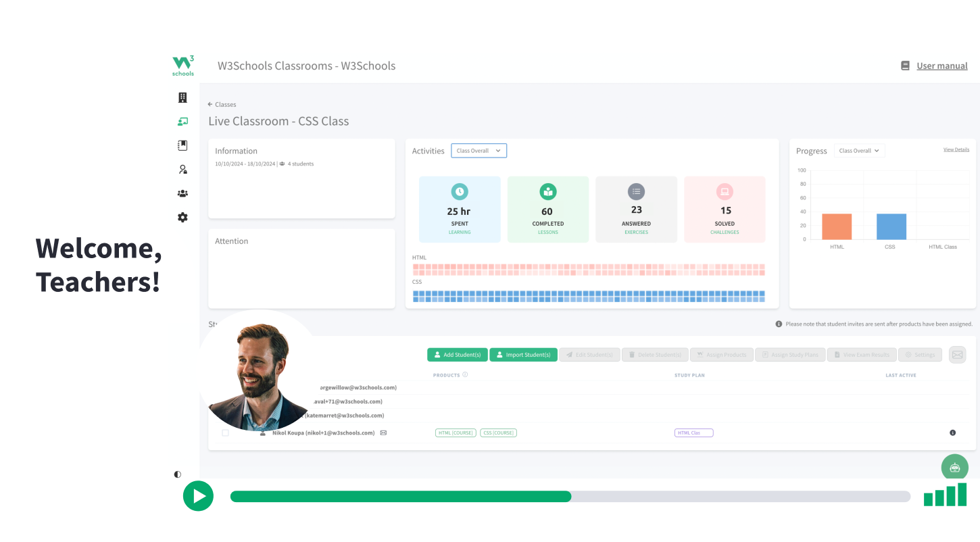Click the completed lessons book icon
The height and width of the screenshot is (542, 980).
tap(548, 192)
